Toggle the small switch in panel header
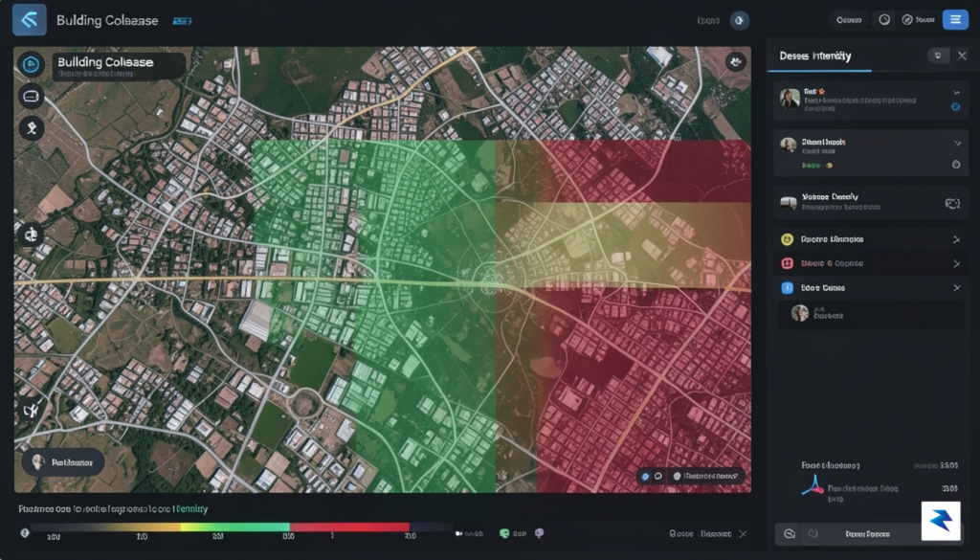This screenshot has height=560, width=980. pos(938,56)
